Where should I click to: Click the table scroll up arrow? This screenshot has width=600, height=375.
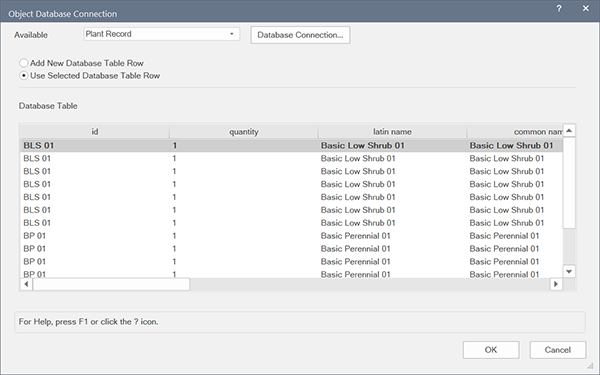click(x=569, y=131)
